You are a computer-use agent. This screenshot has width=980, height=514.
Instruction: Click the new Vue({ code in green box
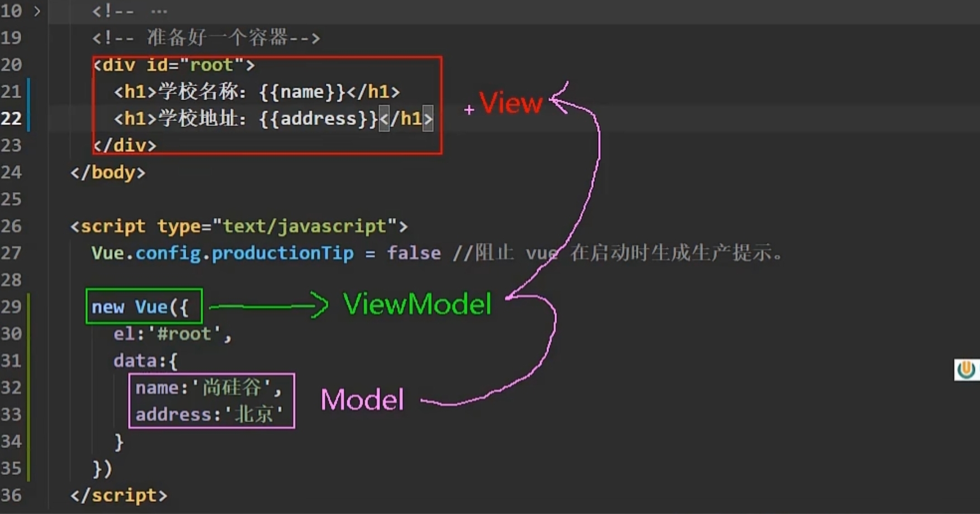[x=143, y=306]
